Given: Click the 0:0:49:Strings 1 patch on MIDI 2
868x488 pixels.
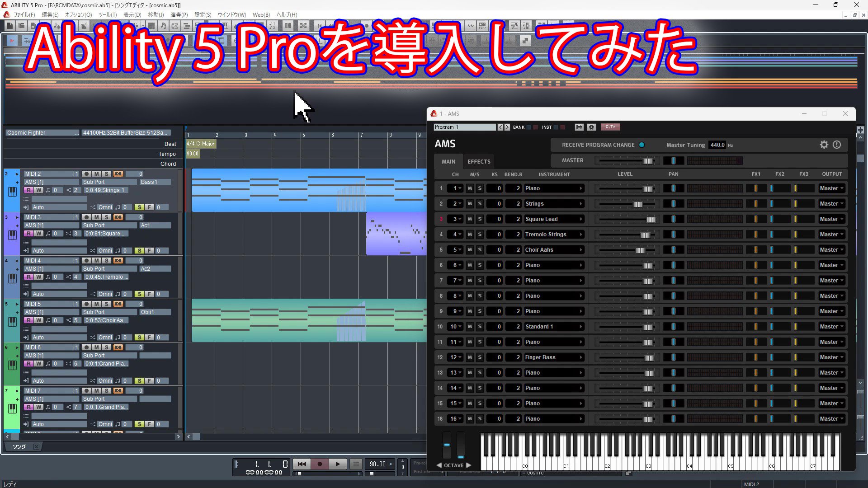Looking at the screenshot, I should tap(106, 190).
